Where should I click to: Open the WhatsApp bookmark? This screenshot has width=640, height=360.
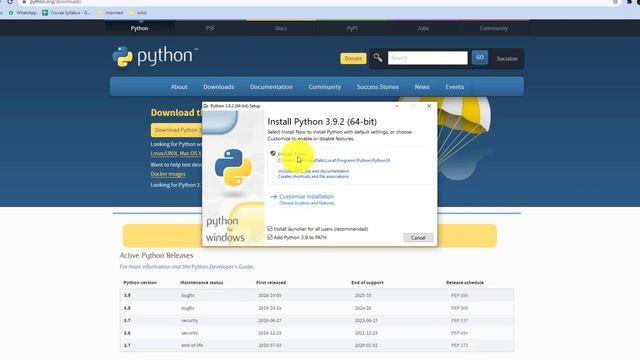(22, 13)
